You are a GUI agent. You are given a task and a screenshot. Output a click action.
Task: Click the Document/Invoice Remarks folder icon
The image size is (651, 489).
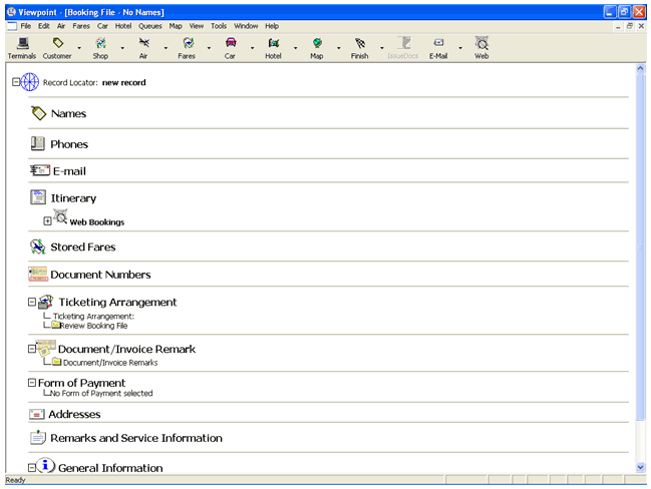pos(57,362)
